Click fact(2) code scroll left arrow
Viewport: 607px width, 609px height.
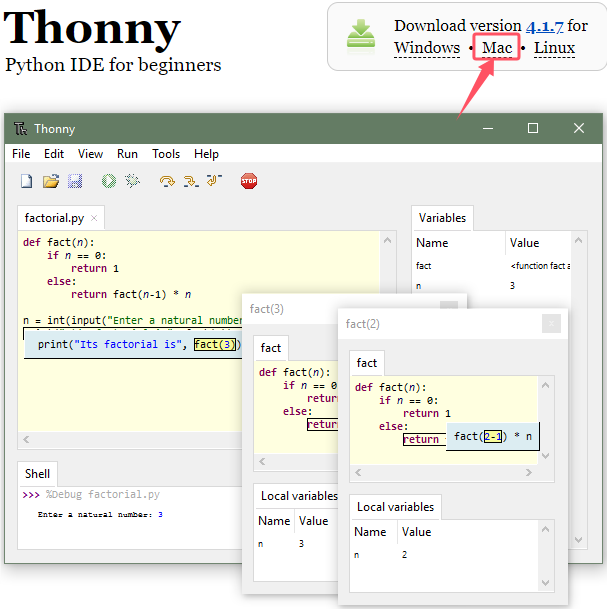click(358, 472)
